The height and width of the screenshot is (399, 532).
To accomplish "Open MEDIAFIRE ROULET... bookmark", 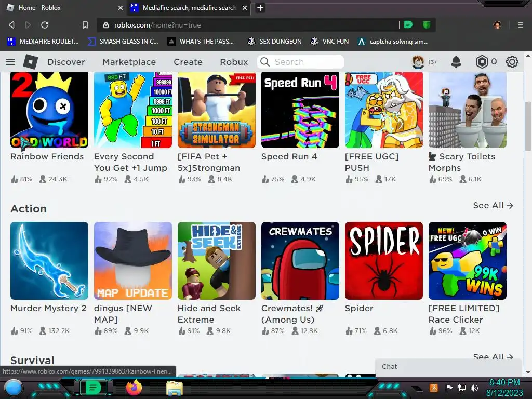I will [x=43, y=42].
